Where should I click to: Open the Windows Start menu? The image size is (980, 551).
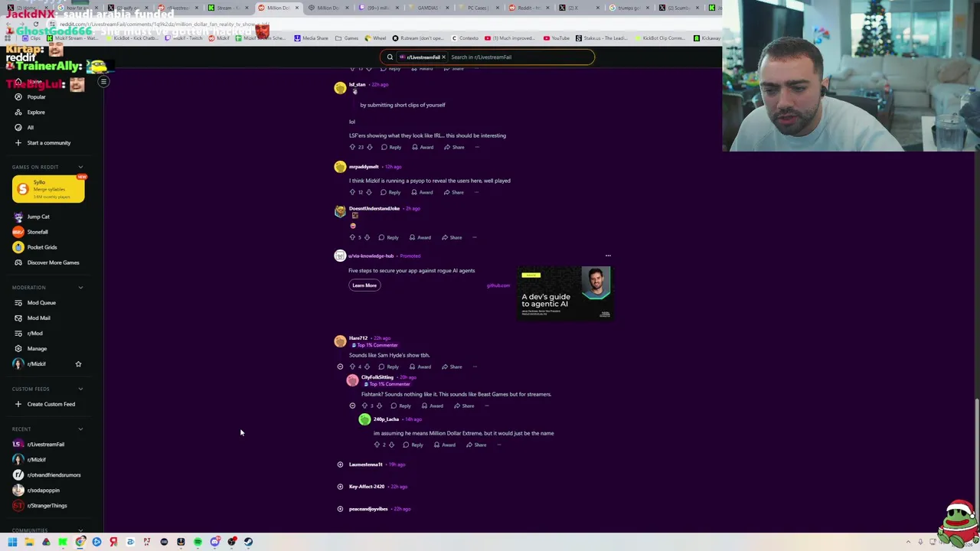[x=12, y=542]
